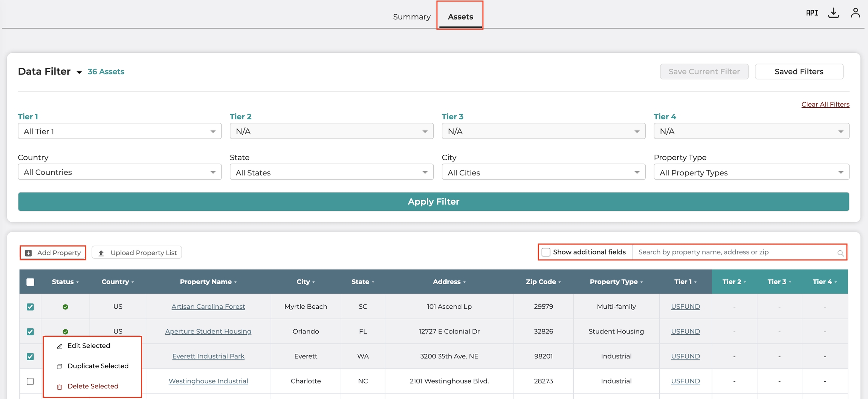Click the Clear All Filters link
The height and width of the screenshot is (399, 868).
825,104
